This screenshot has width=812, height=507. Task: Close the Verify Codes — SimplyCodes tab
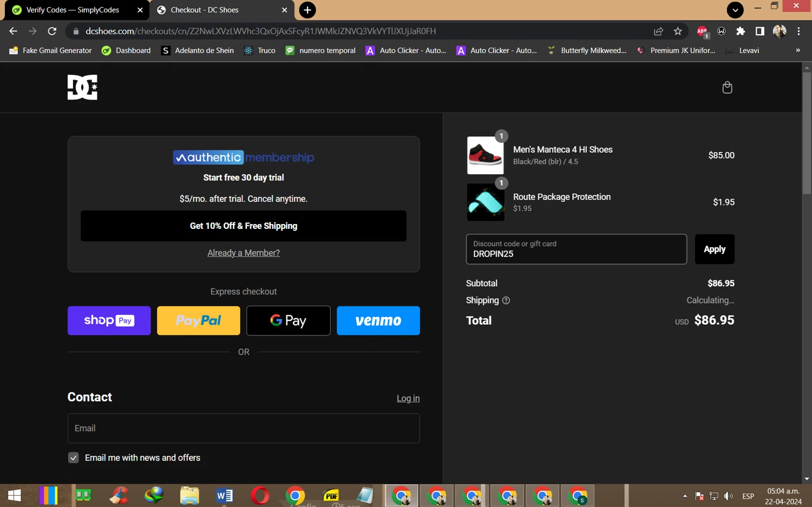140,10
